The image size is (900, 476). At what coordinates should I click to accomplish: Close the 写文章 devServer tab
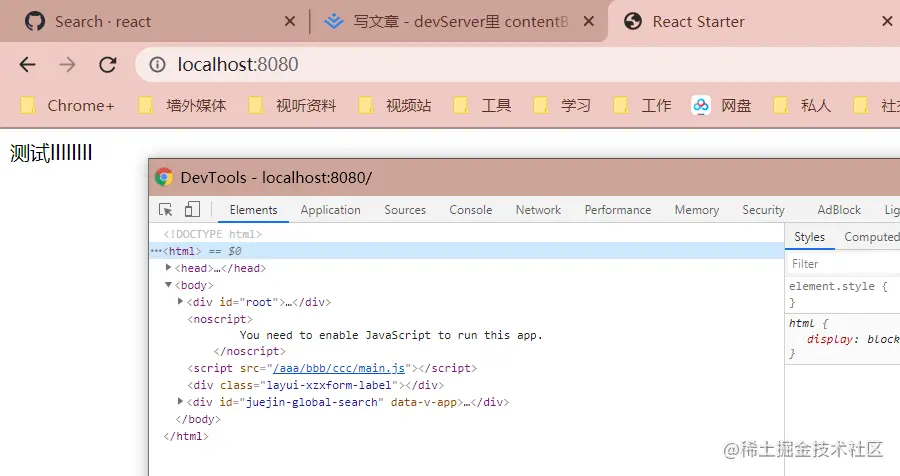(x=588, y=22)
